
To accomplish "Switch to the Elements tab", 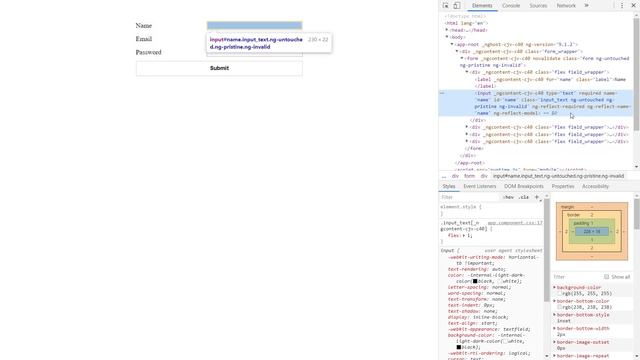I will tap(482, 6).
